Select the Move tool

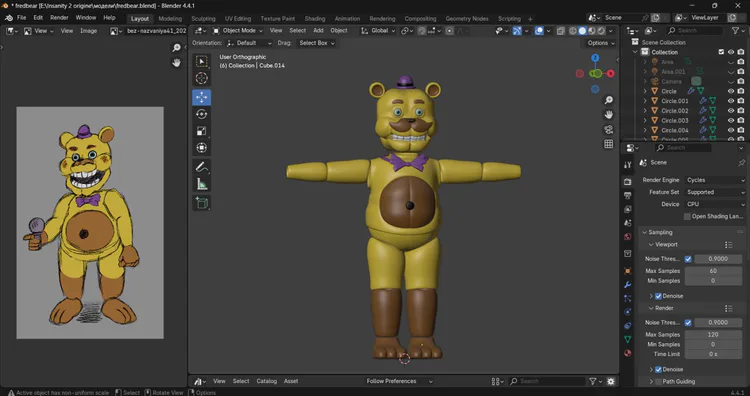pos(201,97)
